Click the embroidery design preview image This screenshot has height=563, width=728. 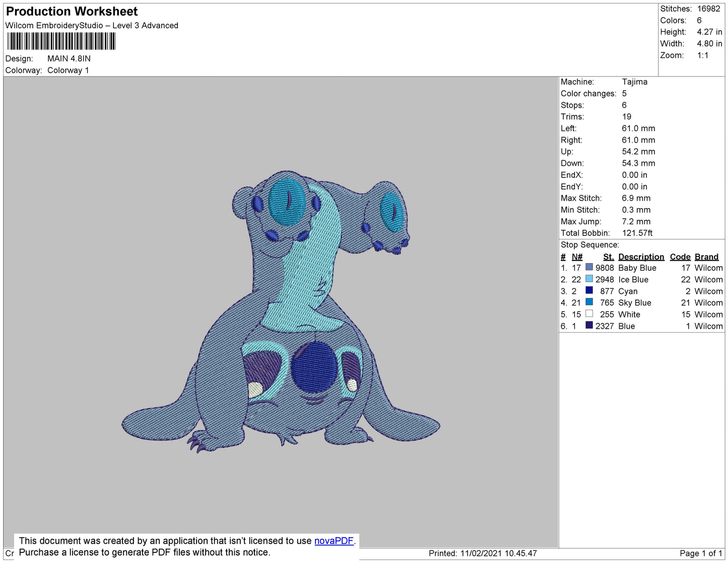(281, 311)
